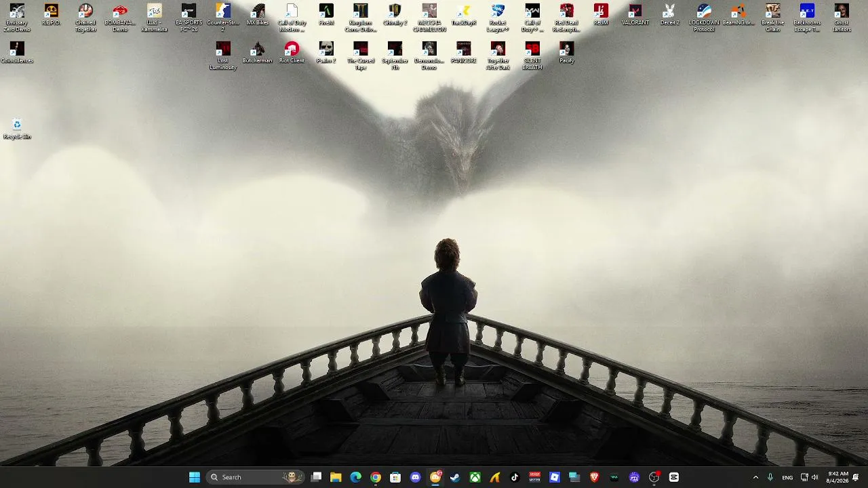
Task: Open Task View from the taskbar
Action: pos(316,477)
